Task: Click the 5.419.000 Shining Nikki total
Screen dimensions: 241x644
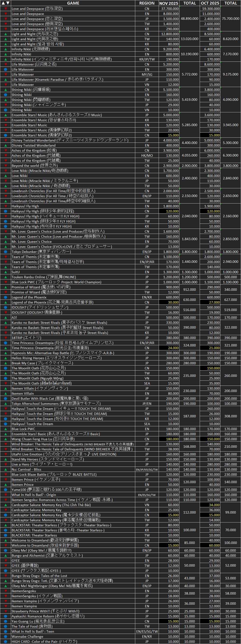Action: (x=190, y=100)
